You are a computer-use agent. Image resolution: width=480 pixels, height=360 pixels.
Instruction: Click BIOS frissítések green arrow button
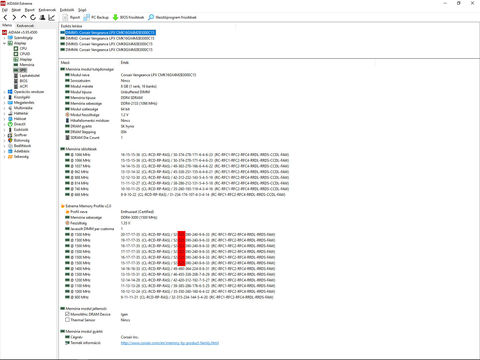pos(128,17)
